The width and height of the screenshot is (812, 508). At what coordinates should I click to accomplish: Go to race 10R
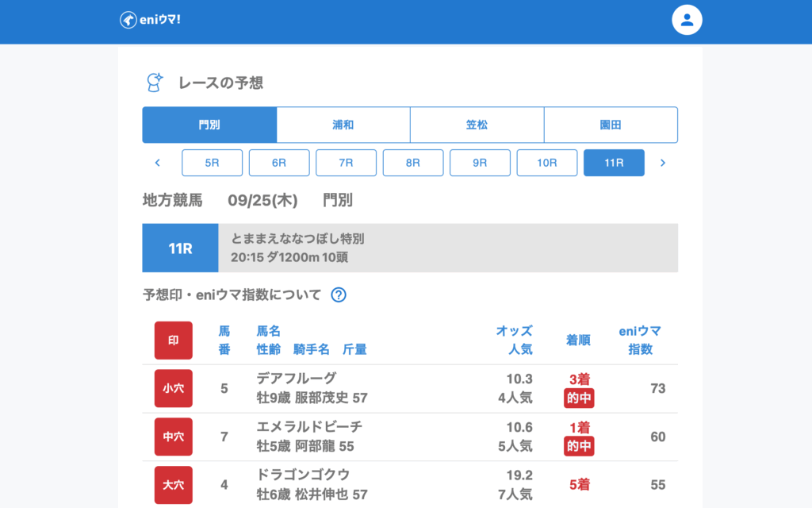pos(547,163)
